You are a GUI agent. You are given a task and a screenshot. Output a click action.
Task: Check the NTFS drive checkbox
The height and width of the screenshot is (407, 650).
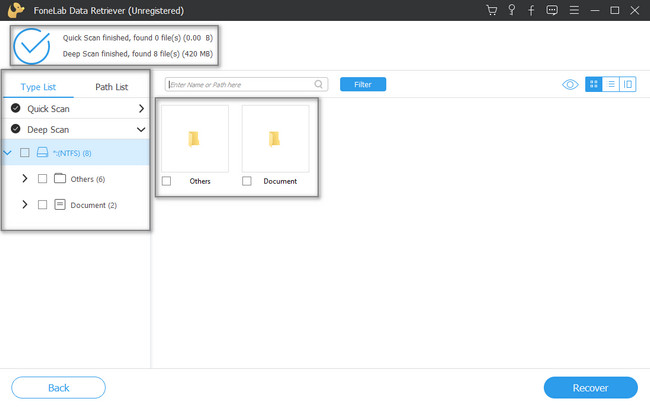coord(25,153)
